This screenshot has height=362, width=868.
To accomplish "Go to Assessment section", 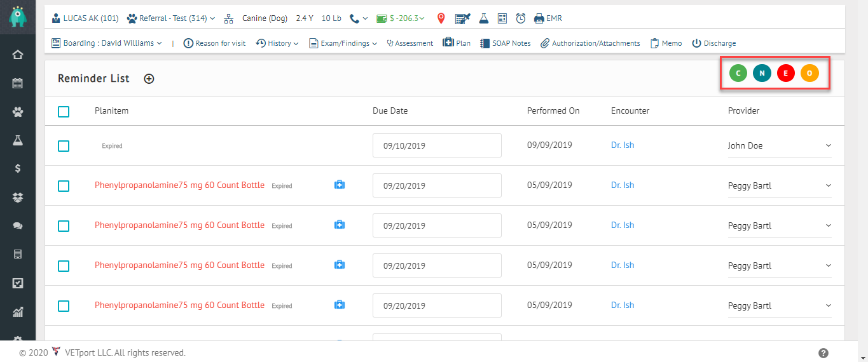I will (410, 43).
